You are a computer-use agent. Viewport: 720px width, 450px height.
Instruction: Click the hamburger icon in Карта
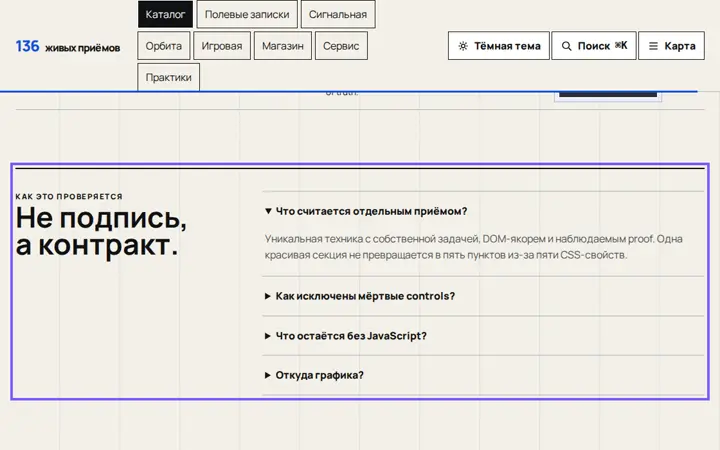653,46
